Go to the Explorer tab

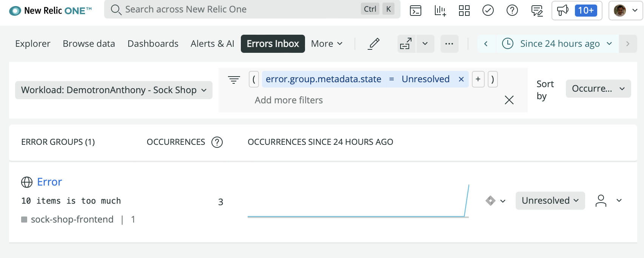[33, 44]
